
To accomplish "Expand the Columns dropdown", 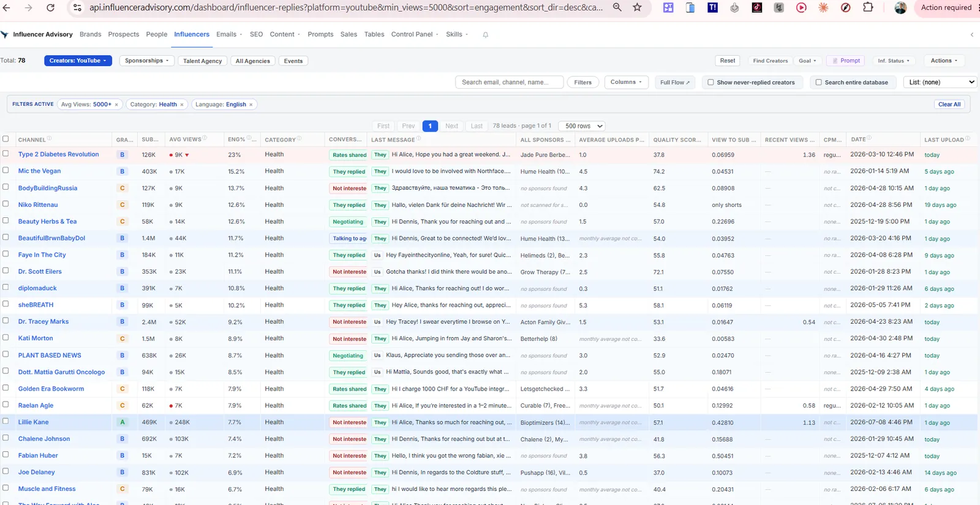I will 626,82.
